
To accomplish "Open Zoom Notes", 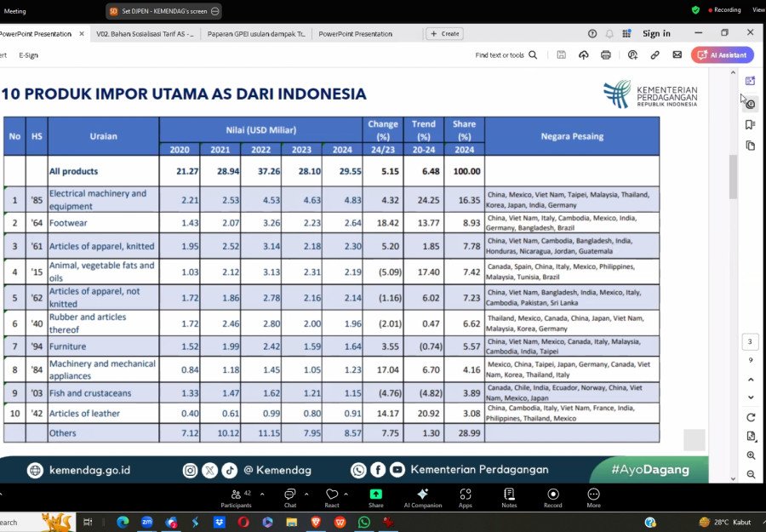I will 509,498.
